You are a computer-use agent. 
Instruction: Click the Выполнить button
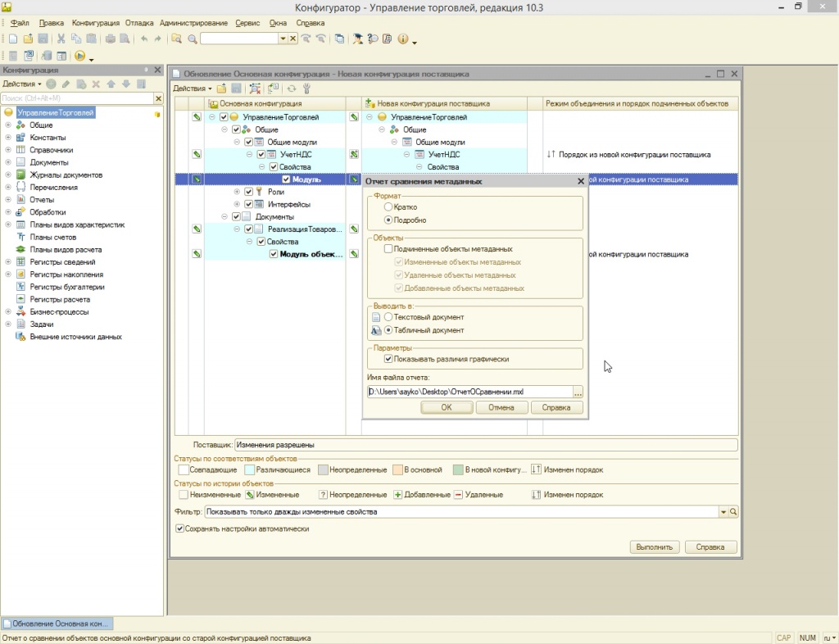click(x=654, y=547)
